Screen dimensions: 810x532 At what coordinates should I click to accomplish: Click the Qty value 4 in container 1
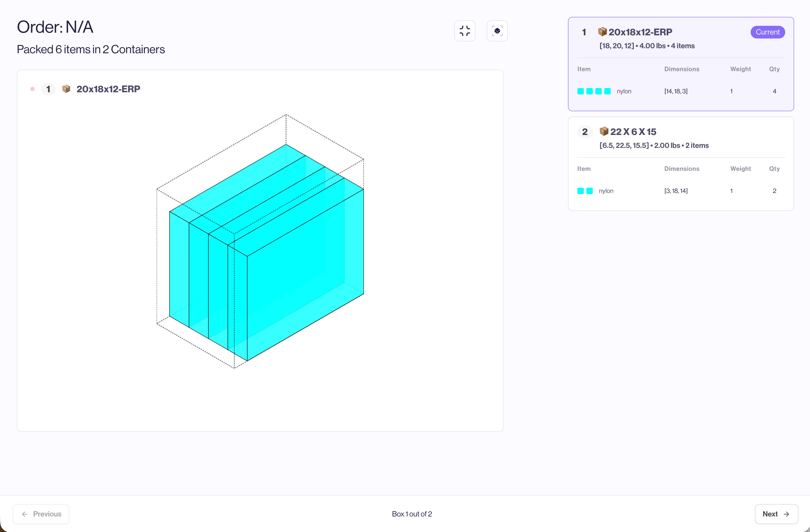[x=774, y=91]
